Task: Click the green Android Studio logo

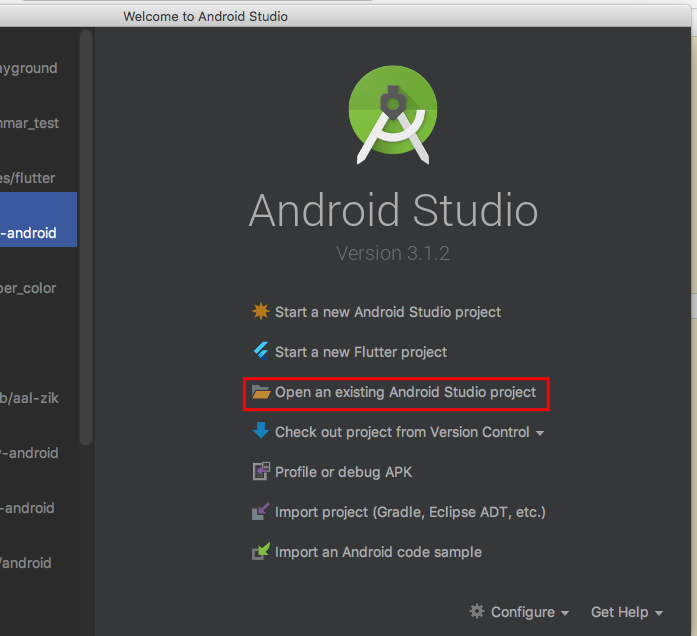Action: [394, 115]
